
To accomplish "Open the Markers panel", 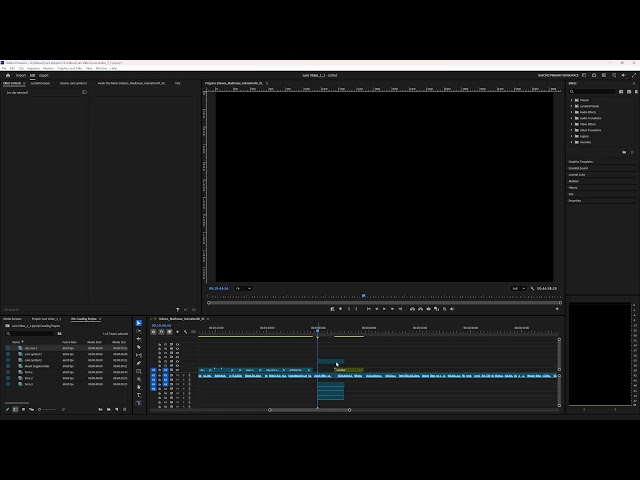I will tap(573, 181).
